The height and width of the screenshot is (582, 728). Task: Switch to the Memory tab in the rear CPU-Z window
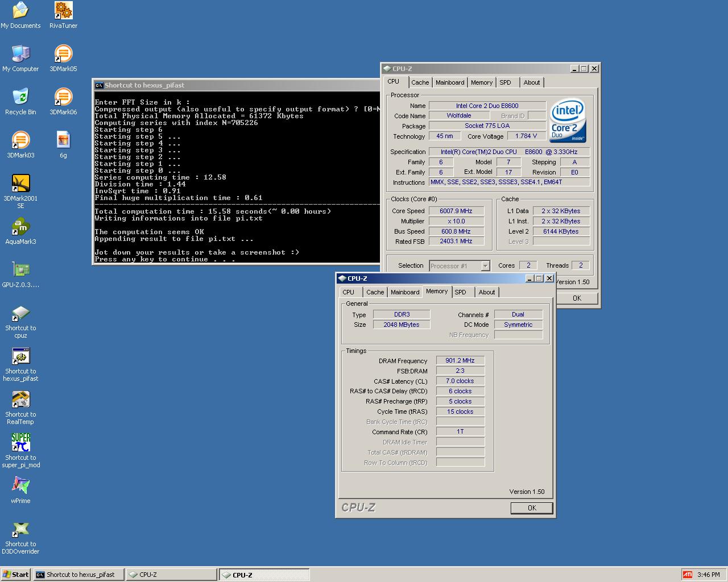pyautogui.click(x=482, y=82)
